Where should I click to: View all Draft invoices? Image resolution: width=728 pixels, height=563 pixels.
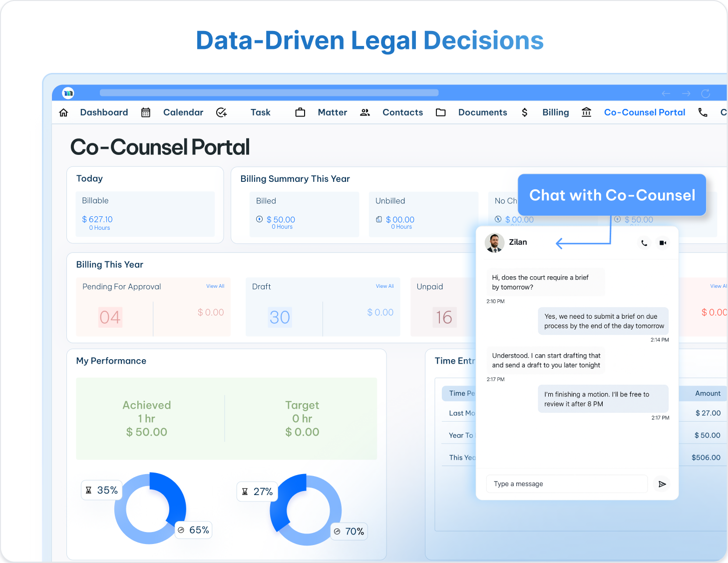click(384, 286)
